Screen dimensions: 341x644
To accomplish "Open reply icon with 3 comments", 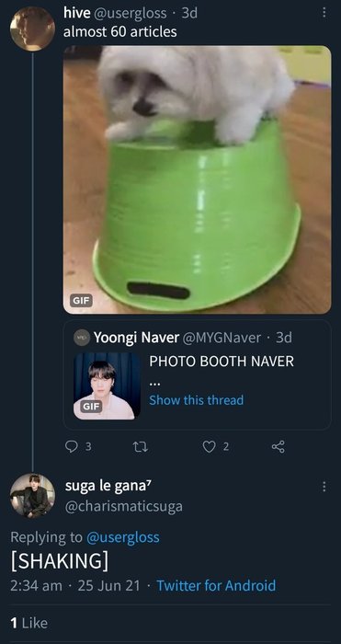I will click(72, 446).
